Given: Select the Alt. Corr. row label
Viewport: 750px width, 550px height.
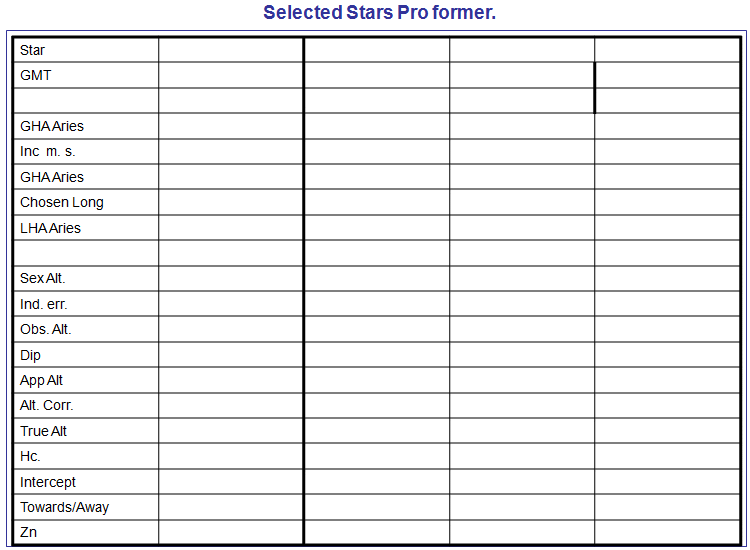Looking at the screenshot, I should coord(86,405).
